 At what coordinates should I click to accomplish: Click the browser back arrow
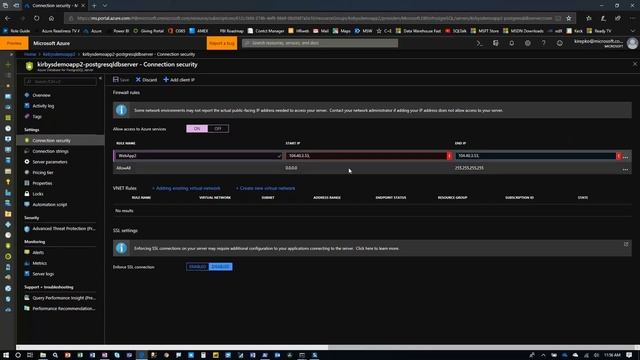pos(8,18)
